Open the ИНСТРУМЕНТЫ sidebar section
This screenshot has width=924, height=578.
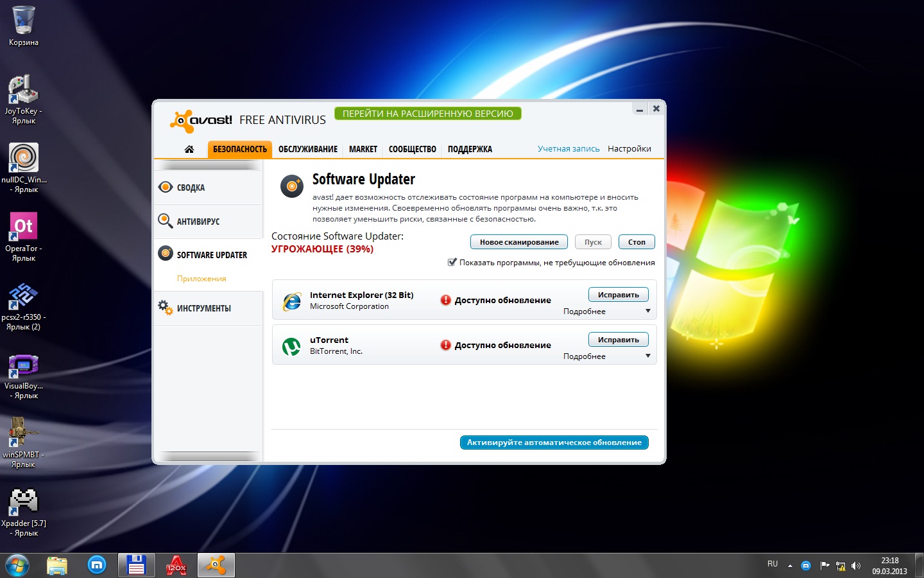pos(209,308)
